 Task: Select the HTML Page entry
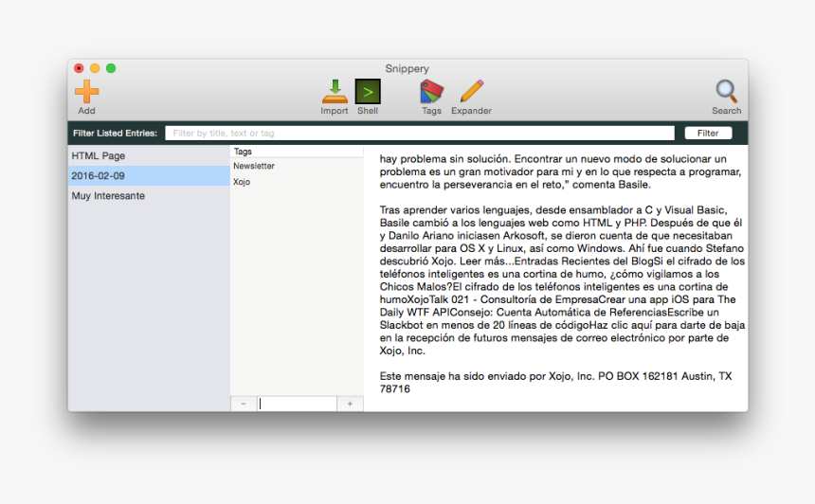click(x=149, y=156)
